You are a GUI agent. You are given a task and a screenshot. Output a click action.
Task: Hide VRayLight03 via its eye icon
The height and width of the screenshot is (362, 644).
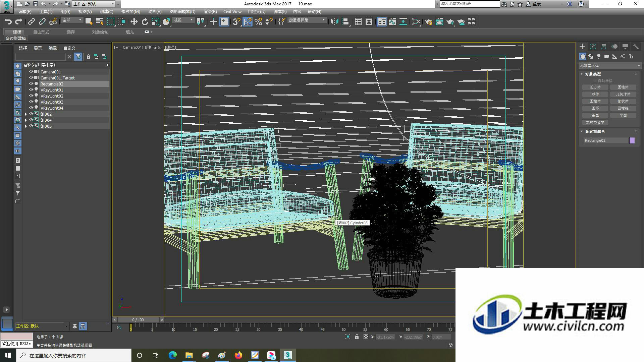click(x=31, y=102)
